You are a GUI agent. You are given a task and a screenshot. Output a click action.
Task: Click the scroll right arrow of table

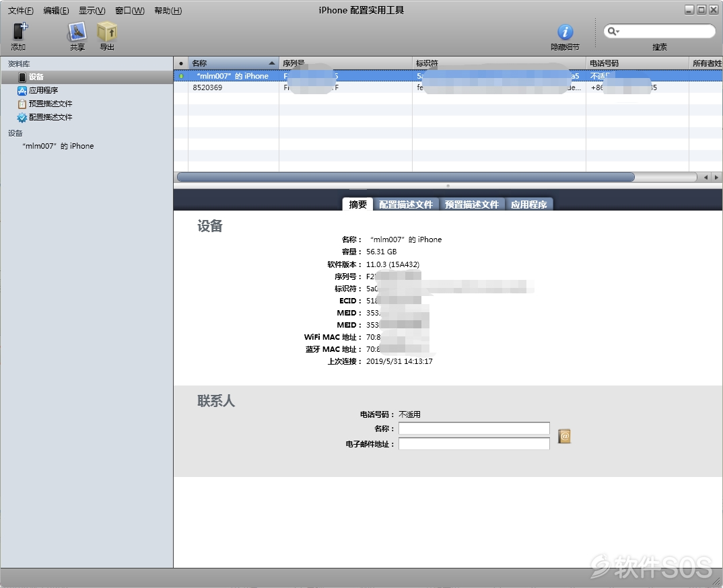coord(716,177)
